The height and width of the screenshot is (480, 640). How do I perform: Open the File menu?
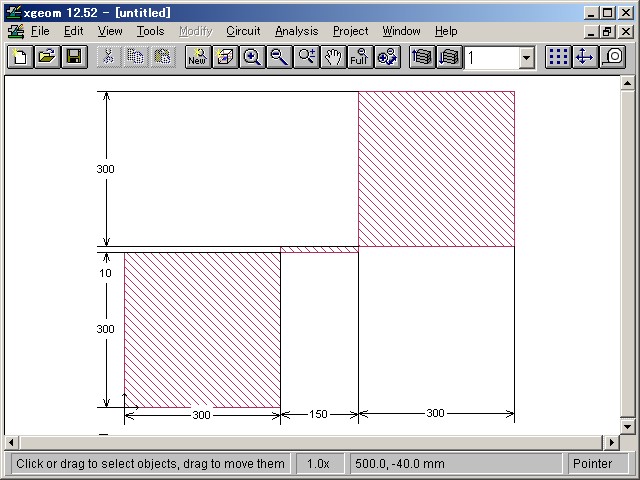[x=40, y=31]
